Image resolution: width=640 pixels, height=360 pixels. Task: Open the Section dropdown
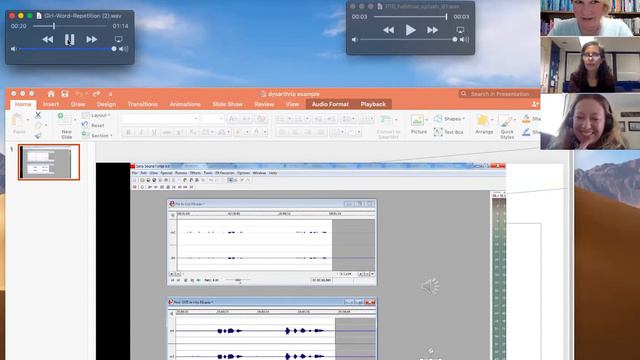[97, 135]
